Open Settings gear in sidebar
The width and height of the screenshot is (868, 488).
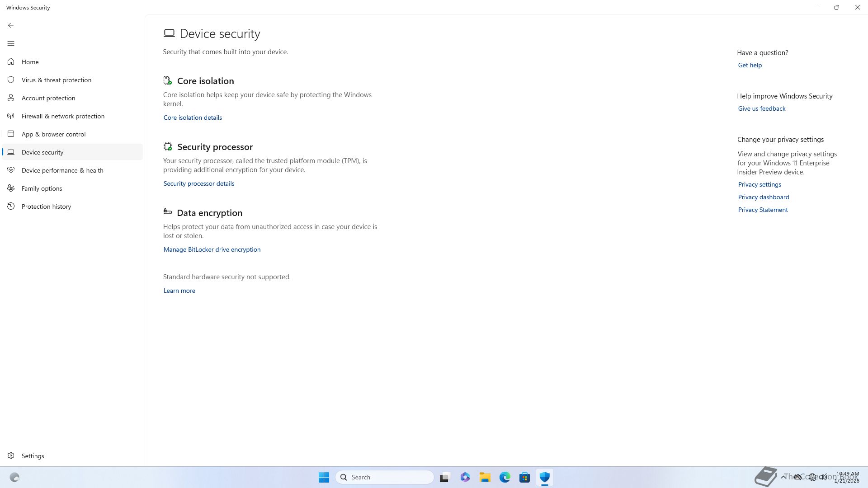pos(11,456)
